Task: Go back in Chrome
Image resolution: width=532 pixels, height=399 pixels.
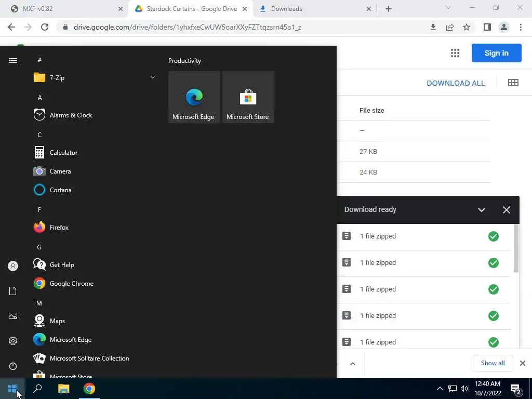Action: 11,27
